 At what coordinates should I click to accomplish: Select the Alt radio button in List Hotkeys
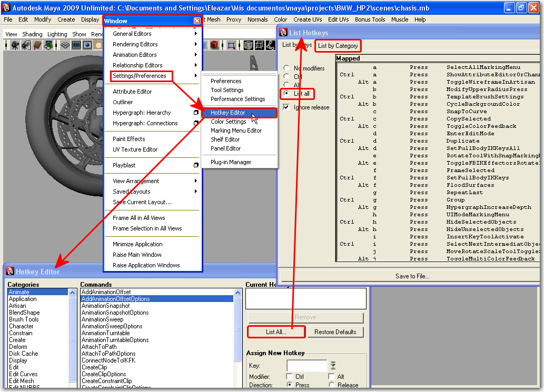pyautogui.click(x=286, y=85)
